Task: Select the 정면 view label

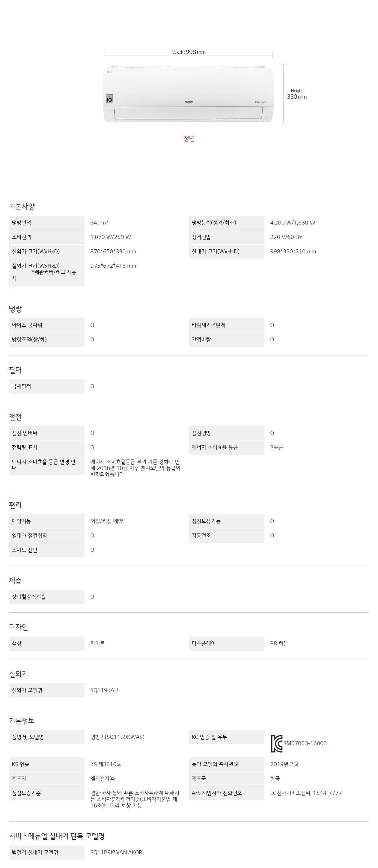Action: coord(189,138)
